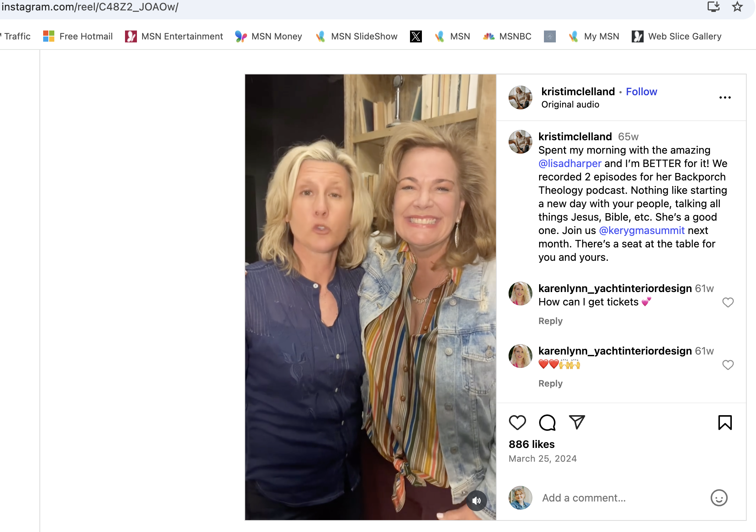Like the reel with the heart icon
756x532 pixels.
[517, 423]
